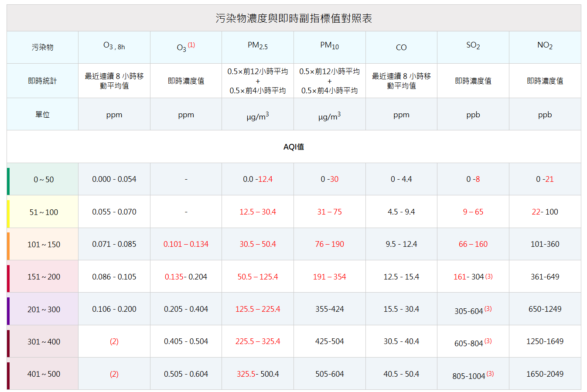Click the 0.071 - 0.085 cell
Image resolution: width=587 pixels, height=392 pixels.
114,244
